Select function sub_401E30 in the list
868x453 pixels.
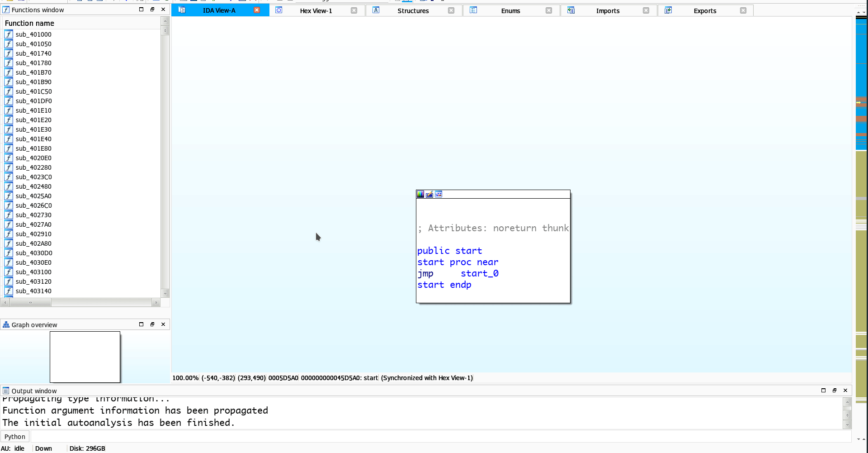click(81, 129)
